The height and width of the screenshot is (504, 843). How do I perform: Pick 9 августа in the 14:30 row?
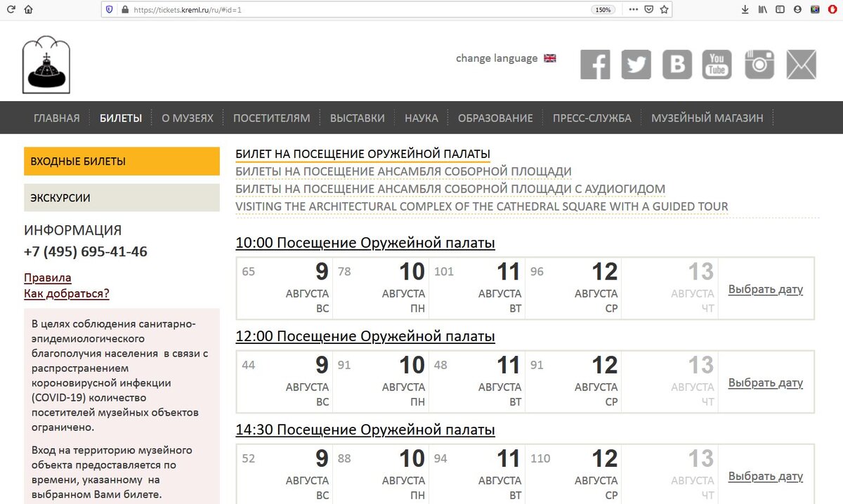(285, 475)
